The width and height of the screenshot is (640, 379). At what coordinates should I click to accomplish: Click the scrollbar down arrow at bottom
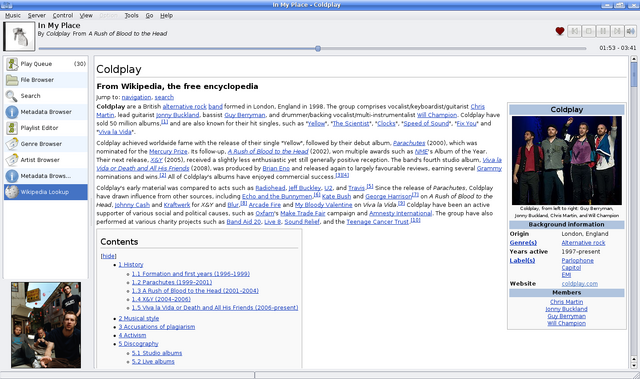coord(633,366)
